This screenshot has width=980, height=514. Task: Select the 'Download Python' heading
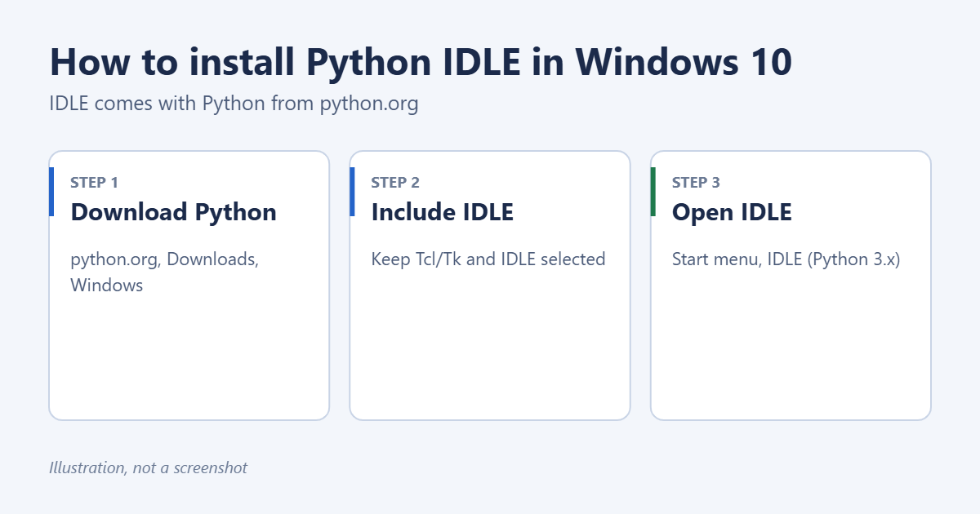(173, 212)
